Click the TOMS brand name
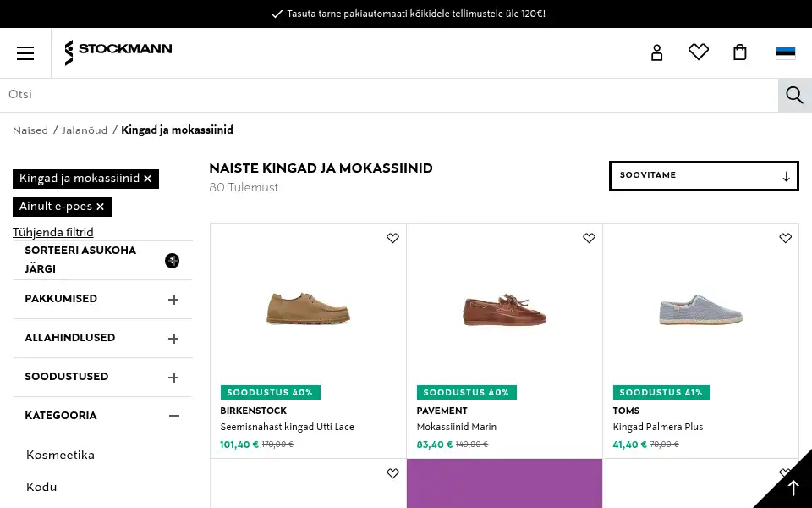This screenshot has height=508, width=812. [x=626, y=411]
